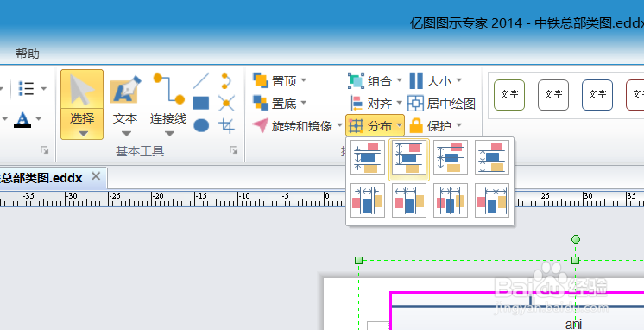Expand the font color dropdown arrow
644x330 pixels.
[39, 119]
